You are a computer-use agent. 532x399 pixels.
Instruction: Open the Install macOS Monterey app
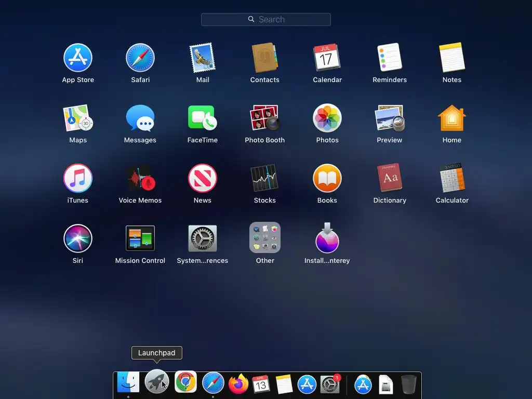327,238
